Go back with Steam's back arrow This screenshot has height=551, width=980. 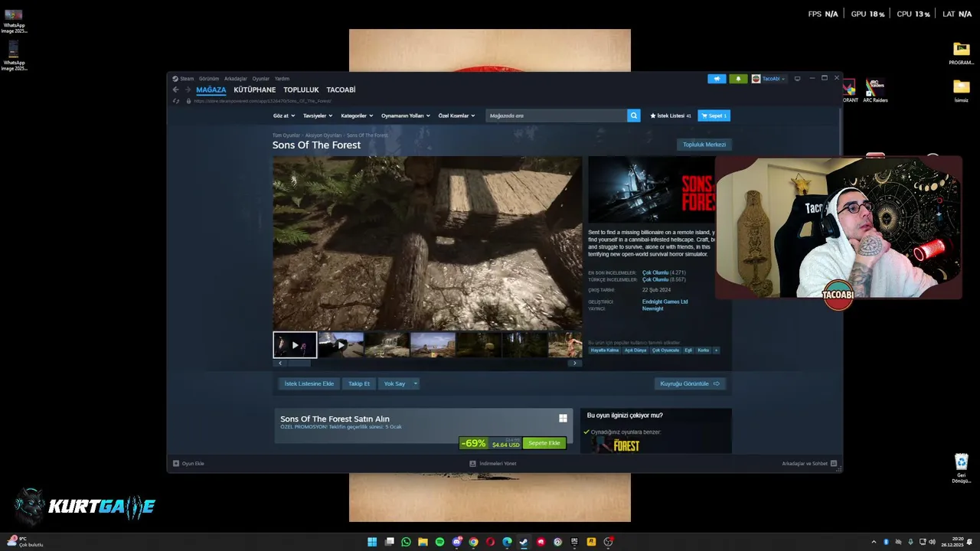(175, 90)
